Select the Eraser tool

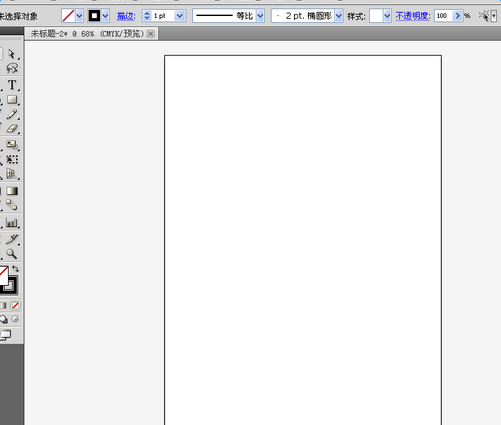12,129
